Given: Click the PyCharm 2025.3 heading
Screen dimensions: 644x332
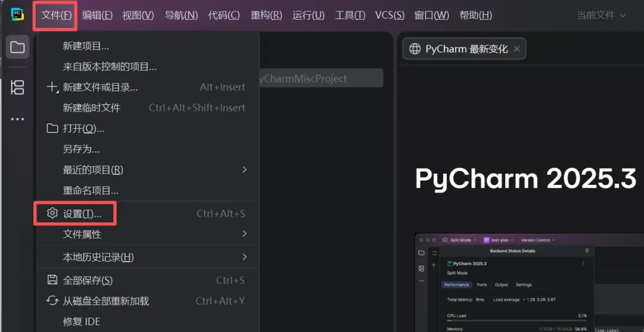Looking at the screenshot, I should tap(525, 179).
